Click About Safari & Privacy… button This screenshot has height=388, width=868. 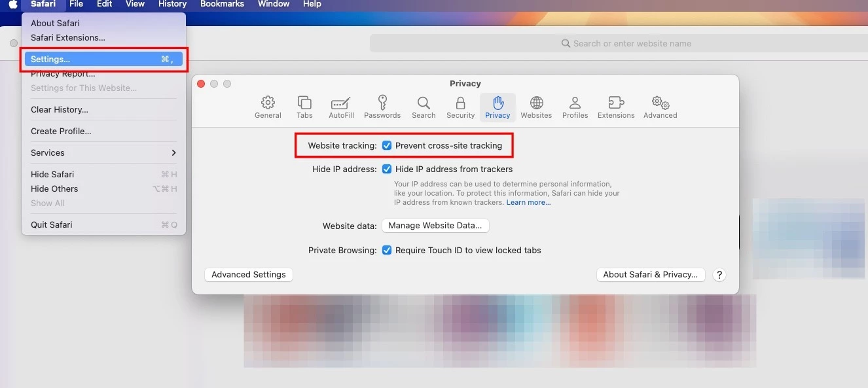point(651,275)
